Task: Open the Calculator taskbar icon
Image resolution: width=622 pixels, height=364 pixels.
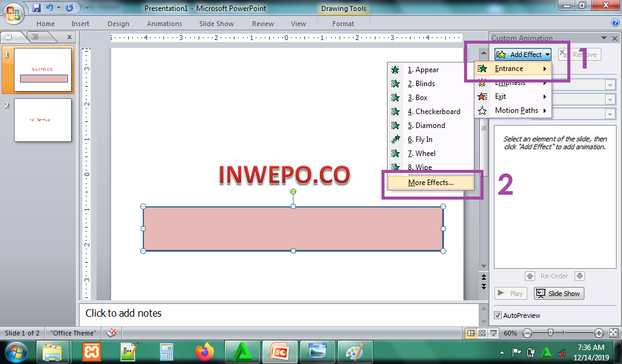Action: [166, 352]
